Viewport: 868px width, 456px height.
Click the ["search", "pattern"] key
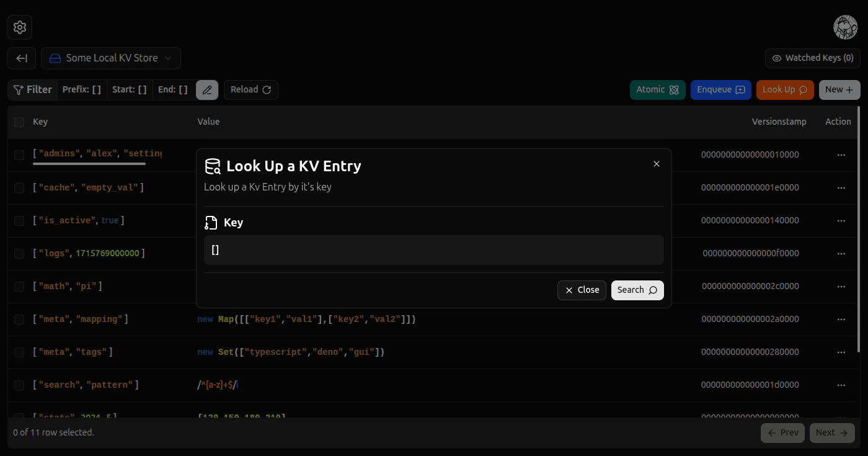click(86, 385)
